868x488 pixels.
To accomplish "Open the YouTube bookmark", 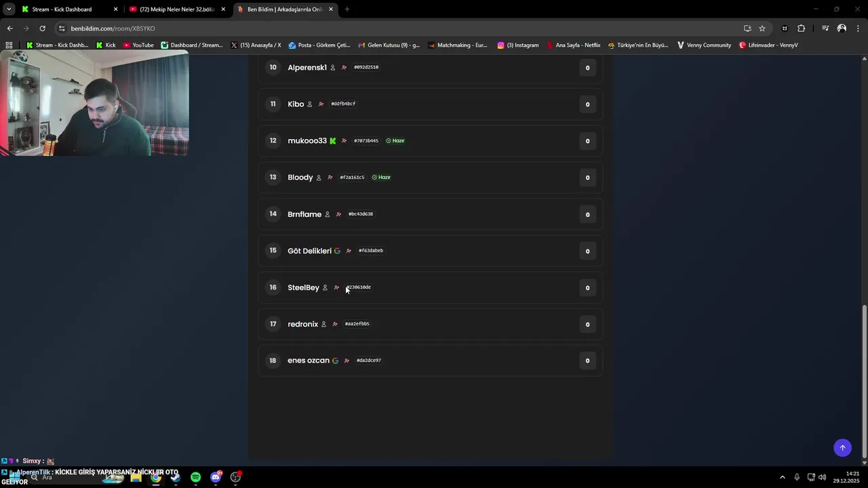I will pos(138,45).
